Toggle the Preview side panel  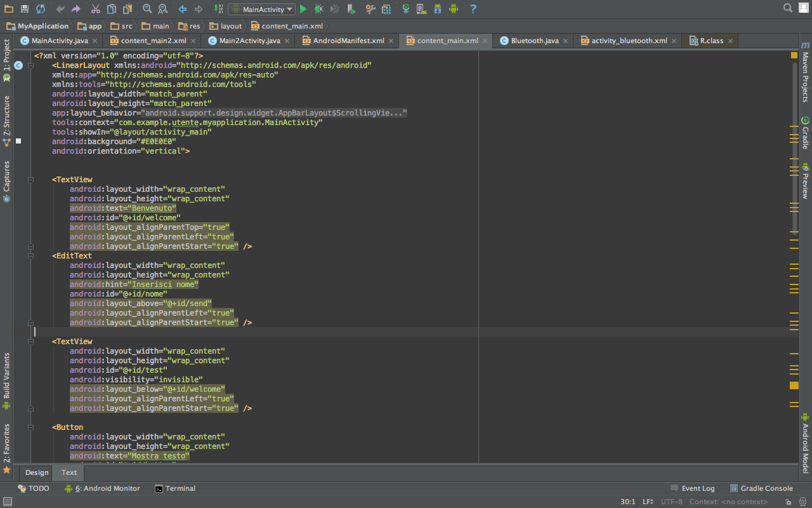[x=805, y=182]
